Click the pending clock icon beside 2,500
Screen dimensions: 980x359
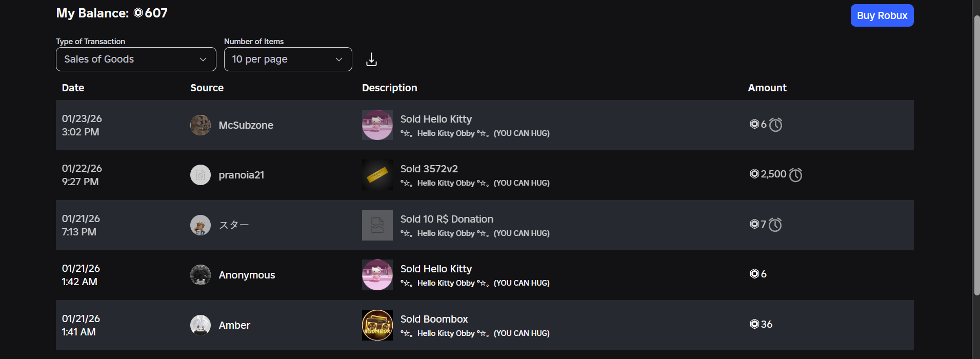(x=795, y=175)
